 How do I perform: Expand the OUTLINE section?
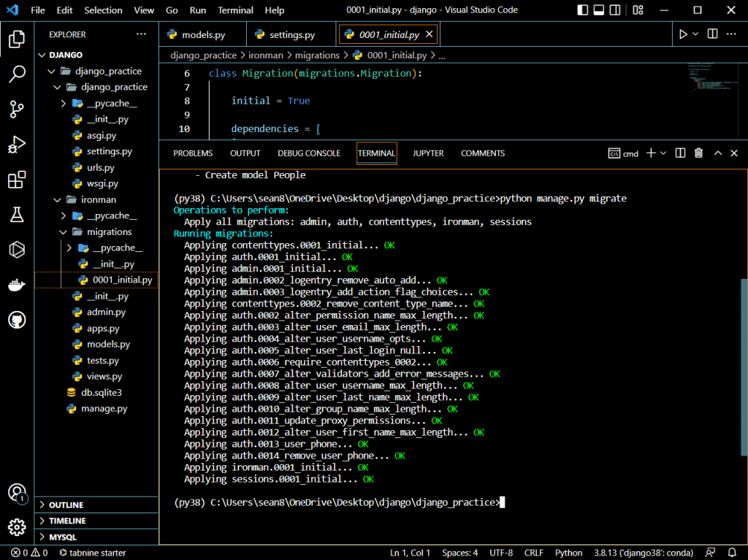click(96, 505)
